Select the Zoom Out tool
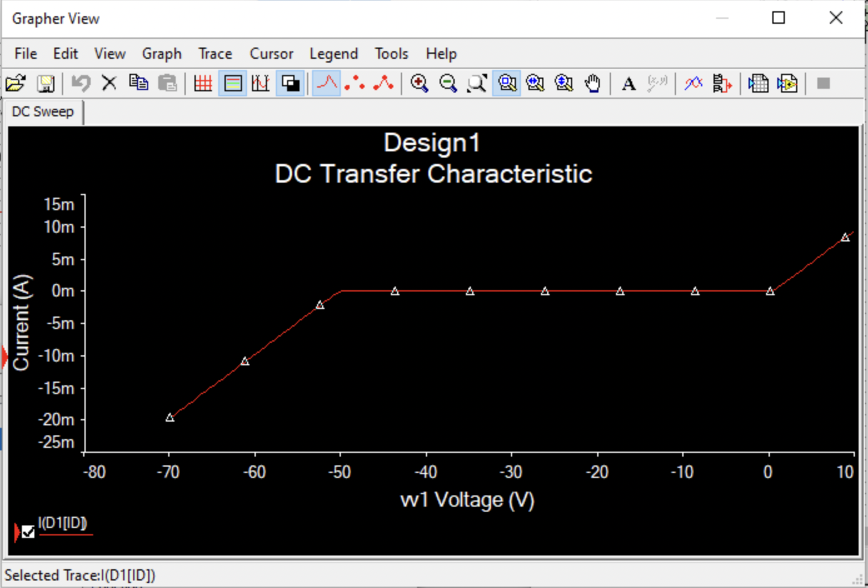This screenshot has height=588, width=868. click(447, 82)
